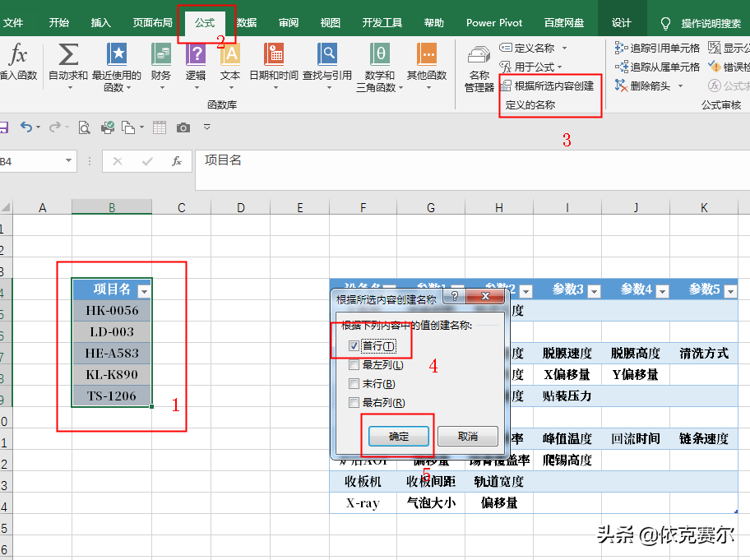Open the AutoSum (自动求和) function icon

[x=68, y=54]
